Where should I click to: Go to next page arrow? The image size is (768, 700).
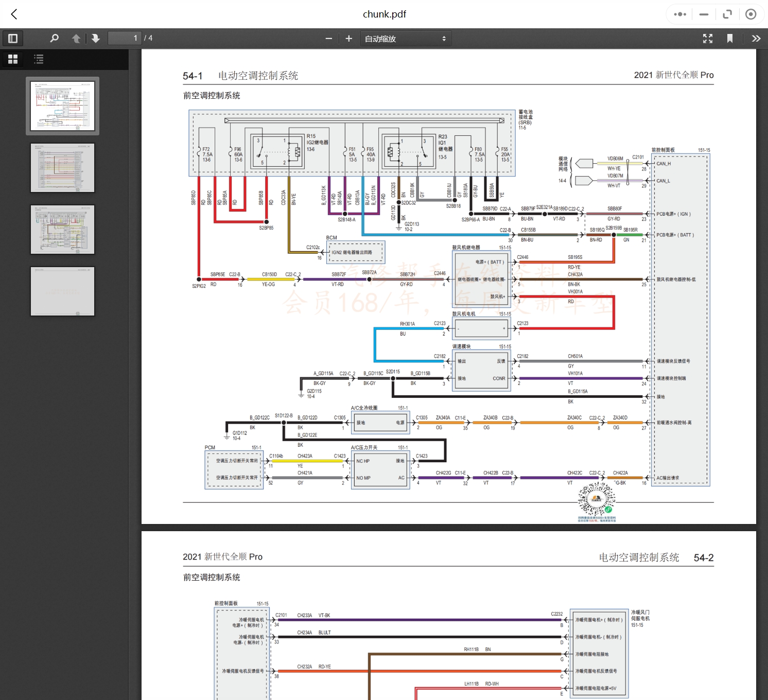[96, 39]
